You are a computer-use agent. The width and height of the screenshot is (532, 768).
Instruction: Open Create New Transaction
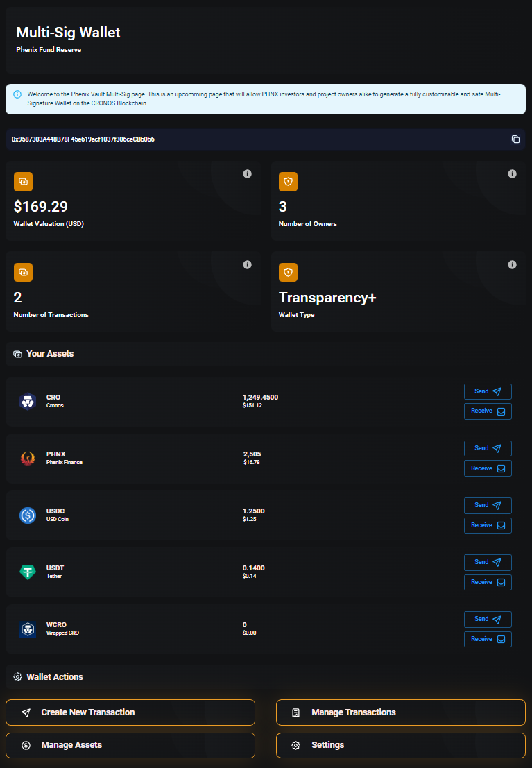[130, 712]
